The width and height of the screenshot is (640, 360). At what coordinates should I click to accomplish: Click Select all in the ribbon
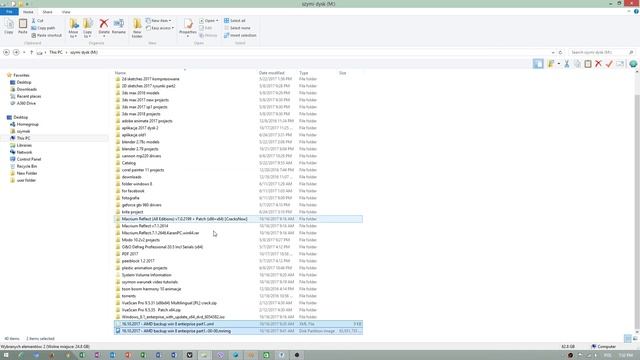tap(235, 20)
